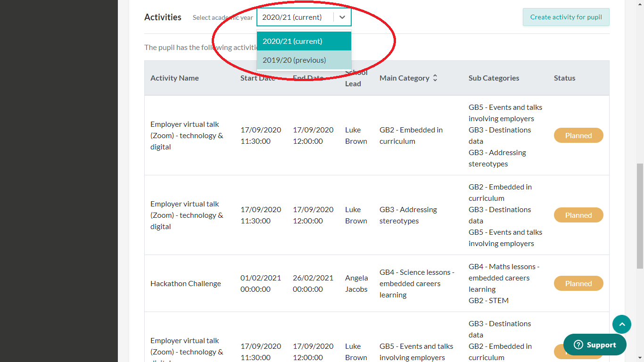
Task: Open the Hackathon Challenge activity
Action: click(x=185, y=284)
